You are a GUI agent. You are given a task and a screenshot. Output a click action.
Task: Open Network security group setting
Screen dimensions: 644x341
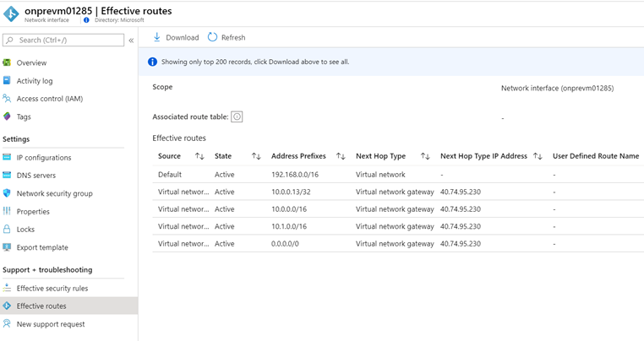click(55, 193)
